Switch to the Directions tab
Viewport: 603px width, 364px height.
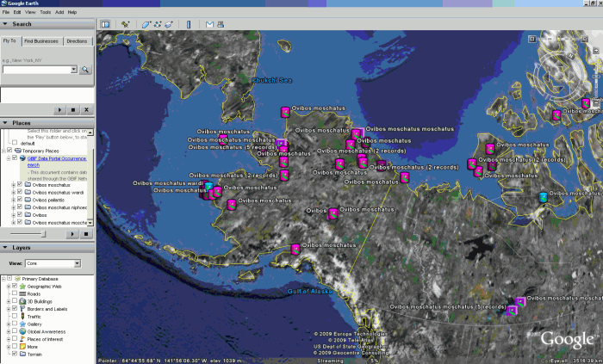click(77, 41)
